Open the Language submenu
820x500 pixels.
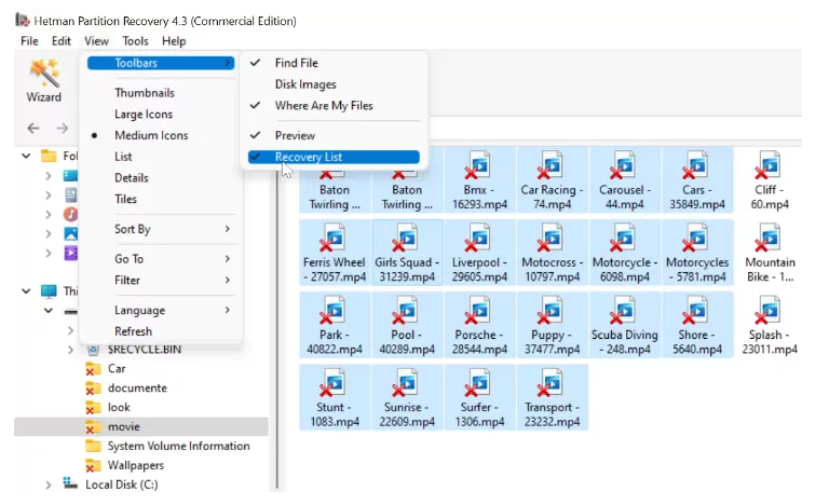coord(161,310)
